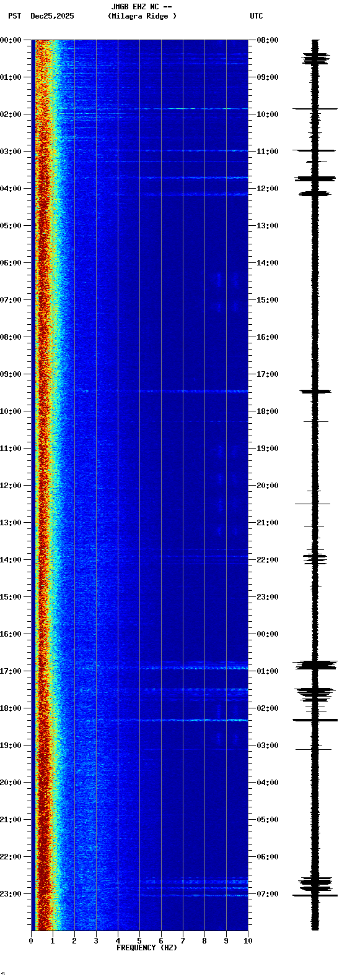Click the 13:00 PST axis label

click(x=11, y=523)
